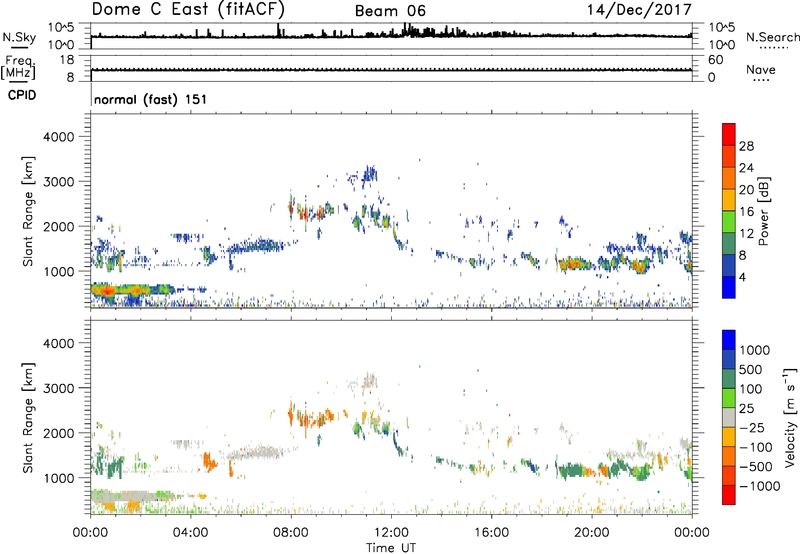Click the '1000' velocity scale value
This screenshot has height=554, width=800.
click(754, 350)
